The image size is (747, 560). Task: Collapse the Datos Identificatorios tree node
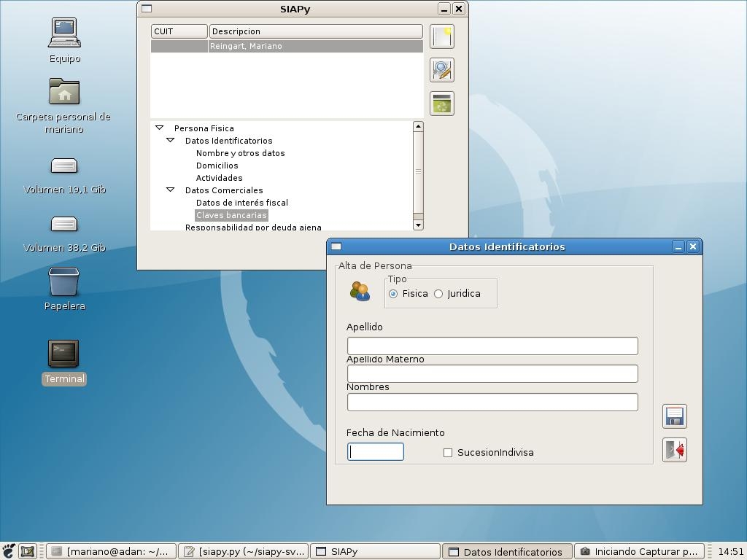pos(170,141)
